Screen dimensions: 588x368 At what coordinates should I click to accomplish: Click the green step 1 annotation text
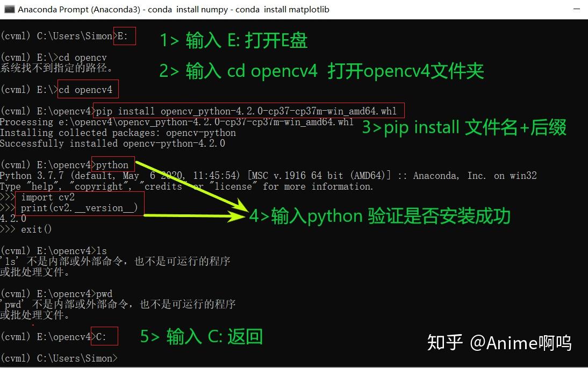pos(234,40)
